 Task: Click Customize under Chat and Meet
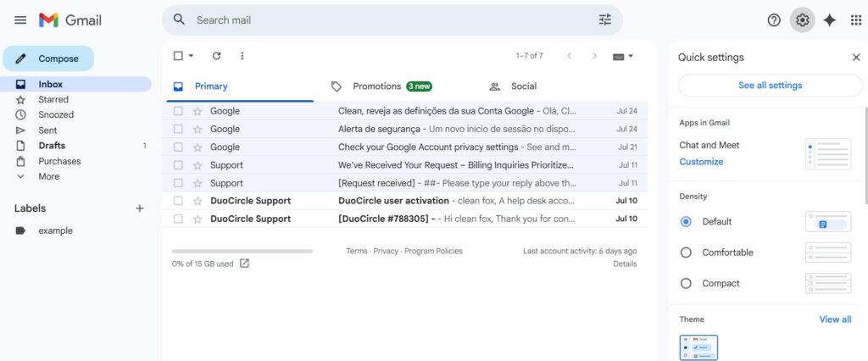point(701,162)
